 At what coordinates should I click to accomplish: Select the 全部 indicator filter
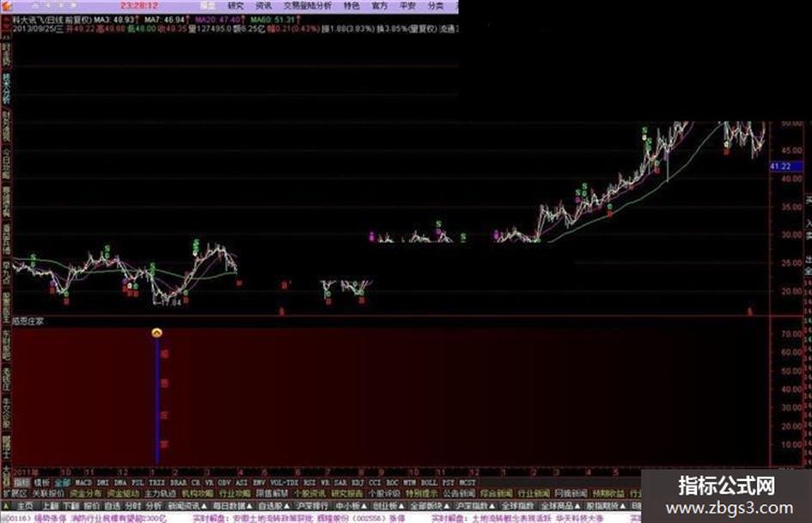click(x=62, y=483)
